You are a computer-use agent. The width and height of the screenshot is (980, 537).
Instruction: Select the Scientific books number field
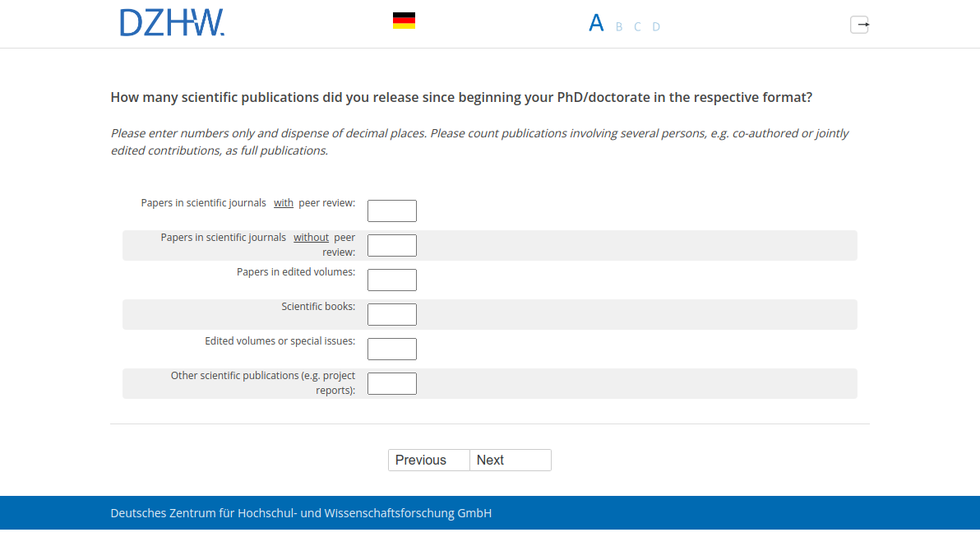click(392, 315)
